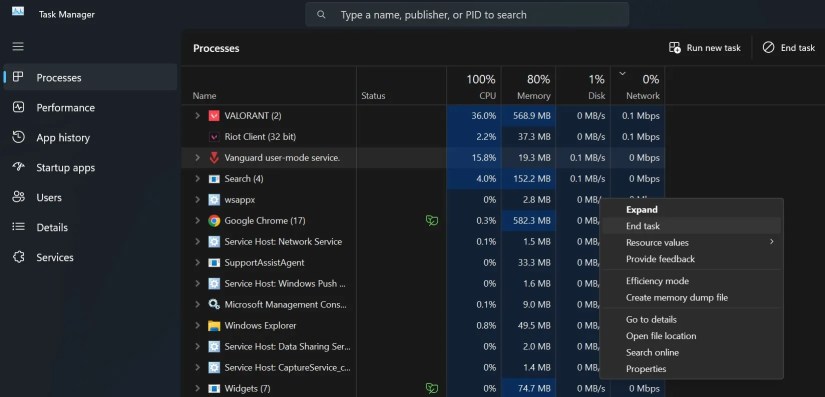Sort processes by Network column
The image size is (825, 397).
click(638, 86)
